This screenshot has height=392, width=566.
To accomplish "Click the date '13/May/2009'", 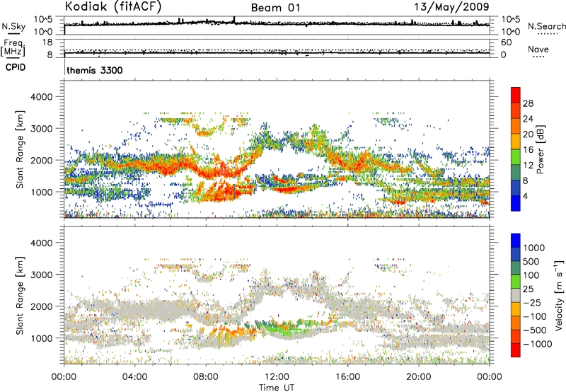I will coord(451,7).
